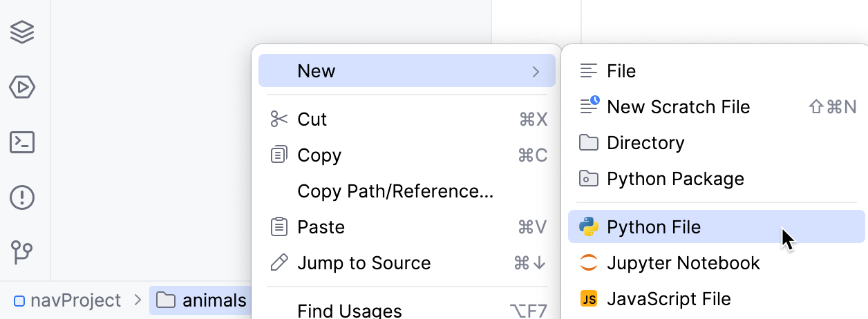
Task: Click the New Scratch File icon
Action: [x=589, y=106]
